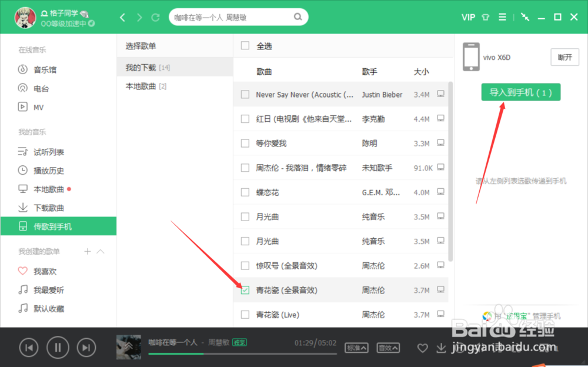
Task: Click the 独家 exclusive tag
Action: [240, 342]
